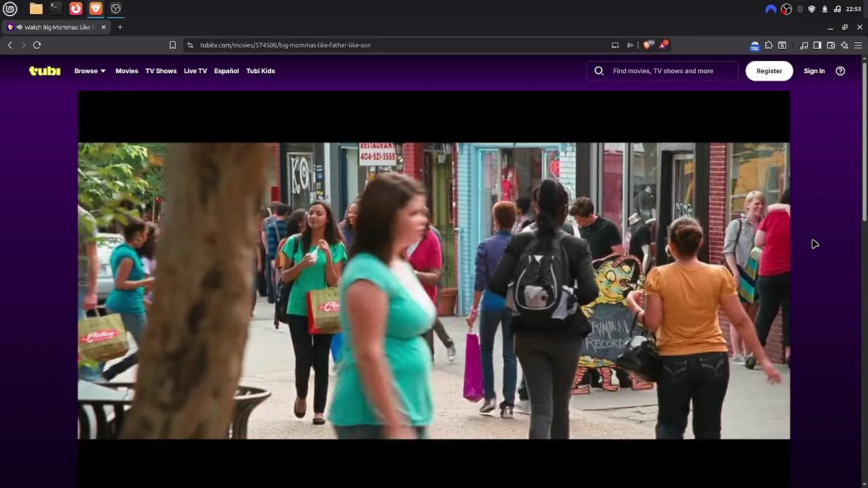This screenshot has height=488, width=868.
Task: Open the Files folder icon in panel
Action: (36, 9)
